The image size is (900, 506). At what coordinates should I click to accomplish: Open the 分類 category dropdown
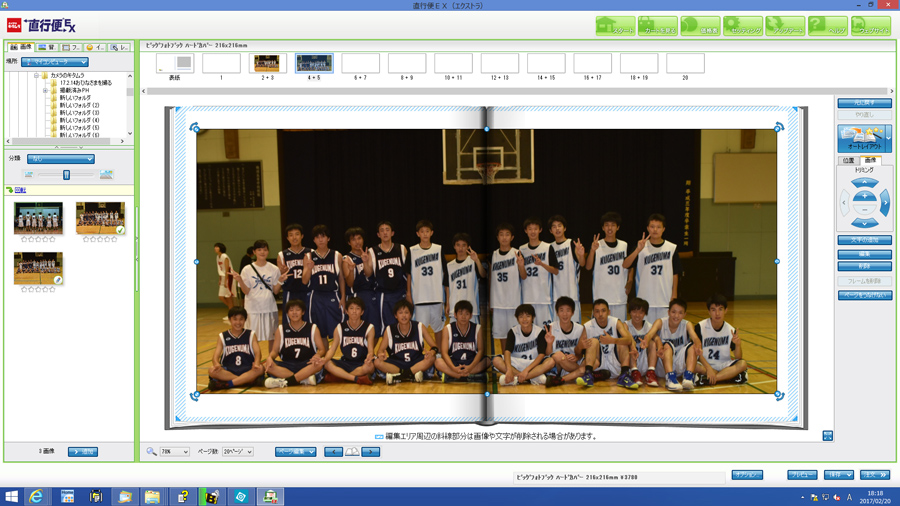[x=61, y=158]
